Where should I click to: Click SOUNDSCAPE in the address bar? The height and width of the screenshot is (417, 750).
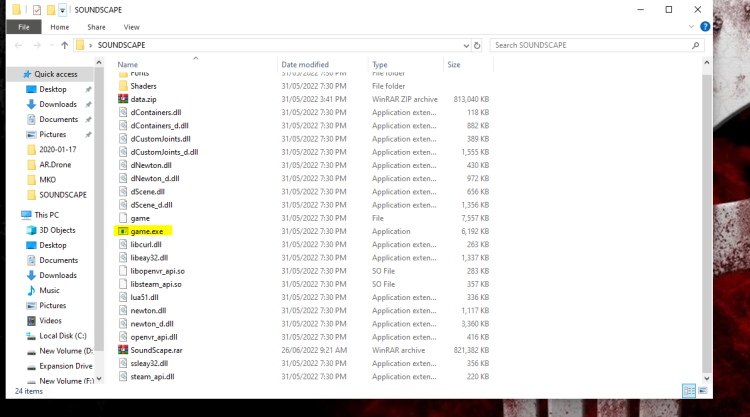coord(121,45)
